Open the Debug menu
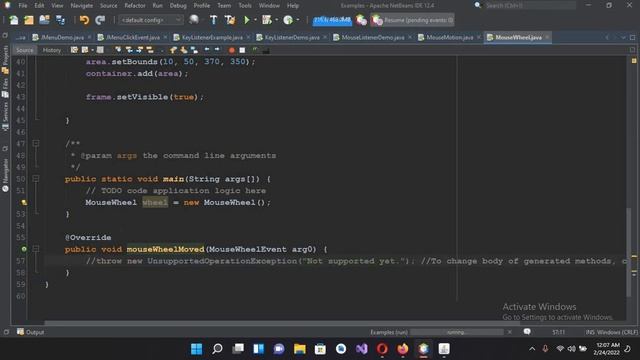 (x=178, y=6)
